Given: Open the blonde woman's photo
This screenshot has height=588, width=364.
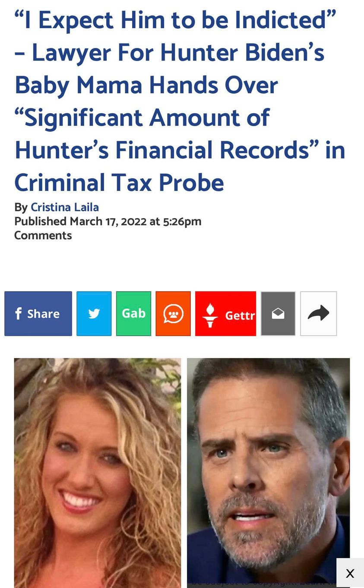Looking at the screenshot, I should 98,473.
